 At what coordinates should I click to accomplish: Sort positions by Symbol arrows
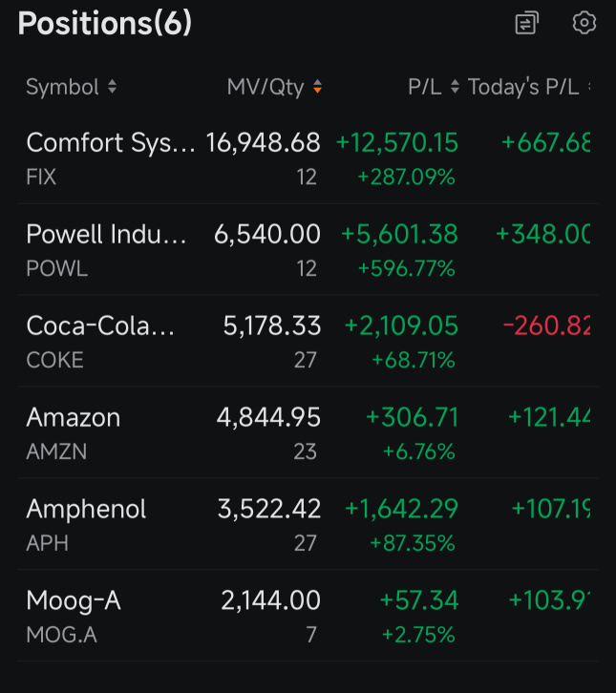tap(113, 87)
